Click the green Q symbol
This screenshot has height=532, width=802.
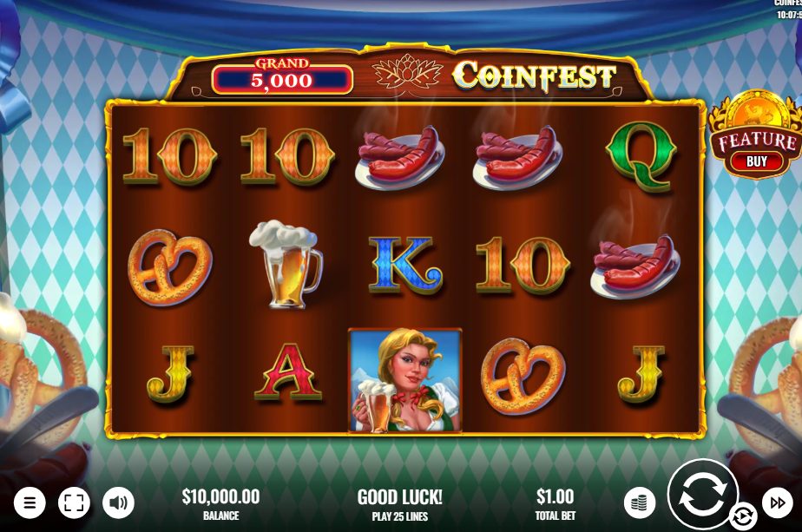pyautogui.click(x=641, y=158)
